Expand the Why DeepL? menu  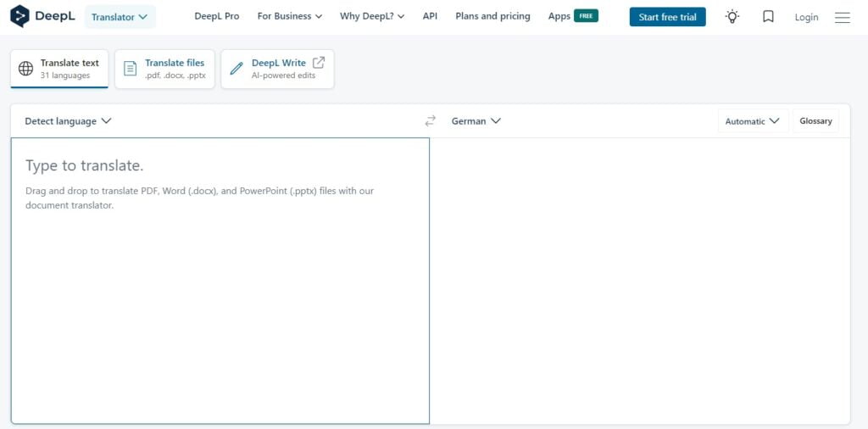372,16
